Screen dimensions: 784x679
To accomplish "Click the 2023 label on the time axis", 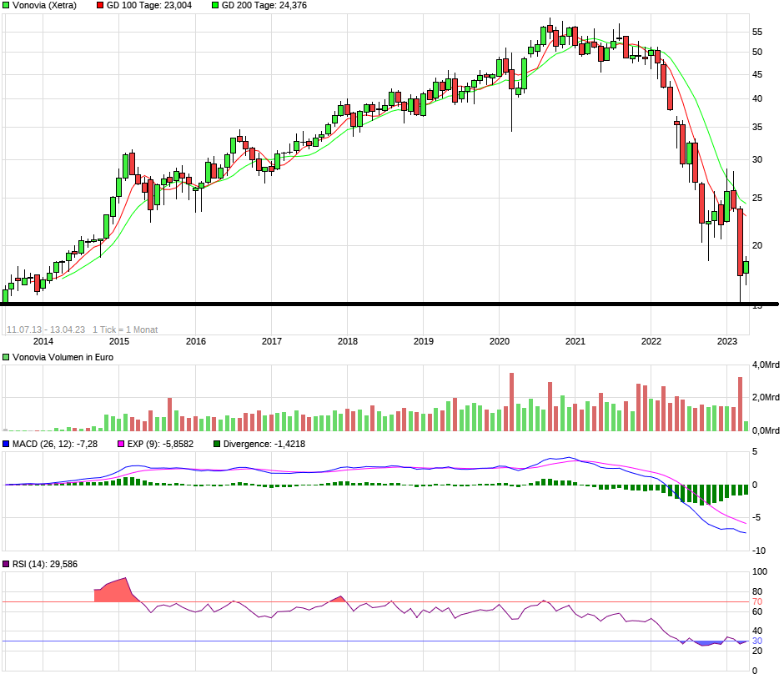I will 727,341.
